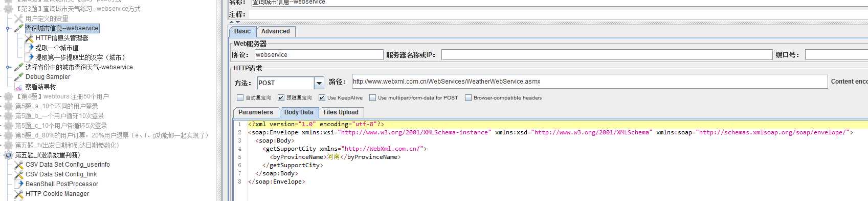Click the Debug Sampler pipette icon
The image size is (868, 201).
[19, 77]
